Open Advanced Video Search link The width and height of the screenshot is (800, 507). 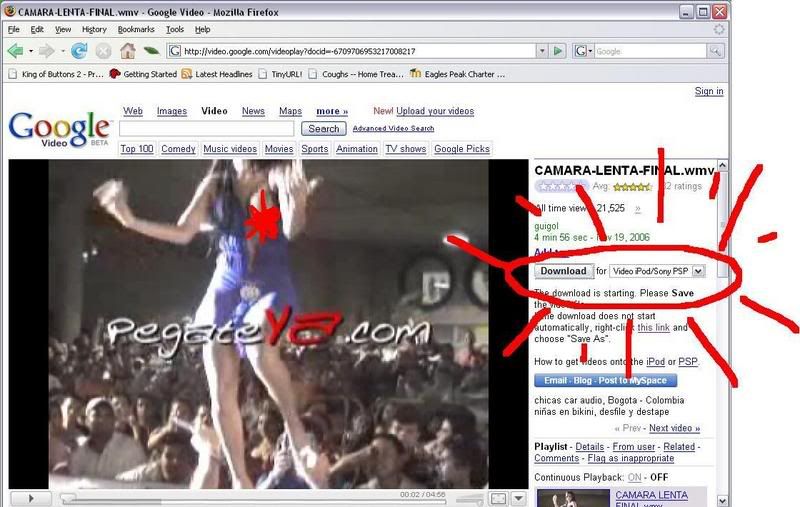[x=393, y=129]
